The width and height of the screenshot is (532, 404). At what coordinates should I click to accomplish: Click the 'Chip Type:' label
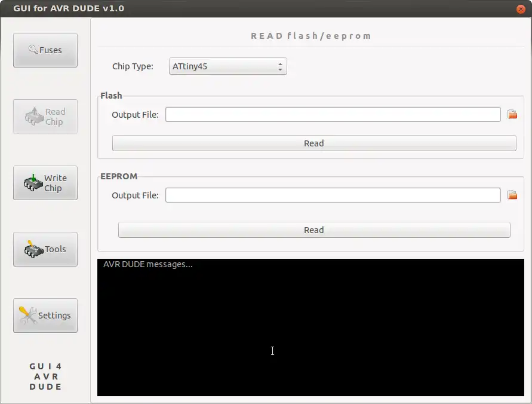133,66
